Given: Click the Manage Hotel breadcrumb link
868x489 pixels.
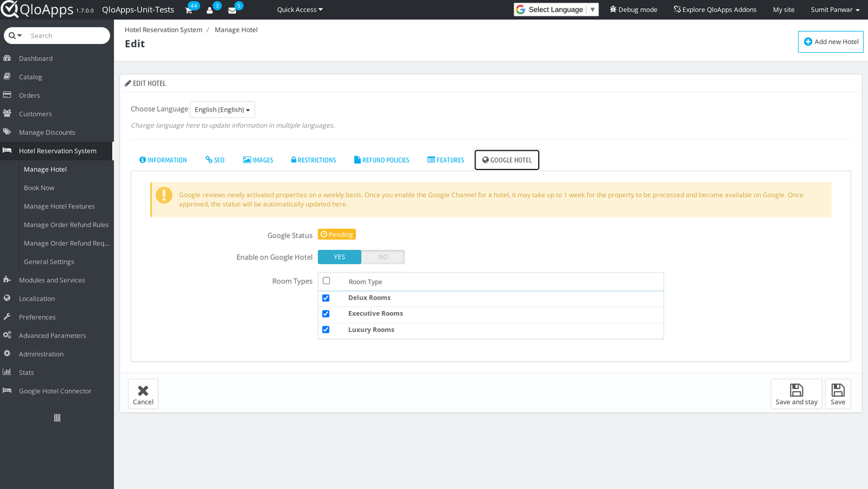Looking at the screenshot, I should (x=236, y=30).
